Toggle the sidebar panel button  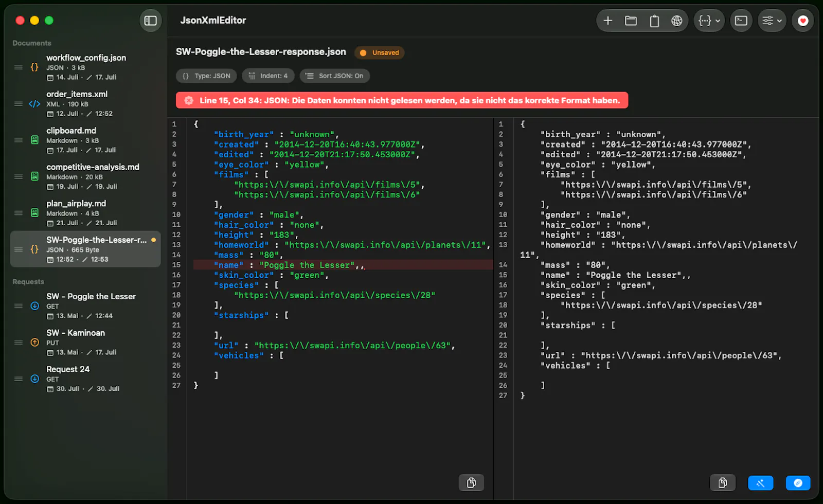[151, 21]
